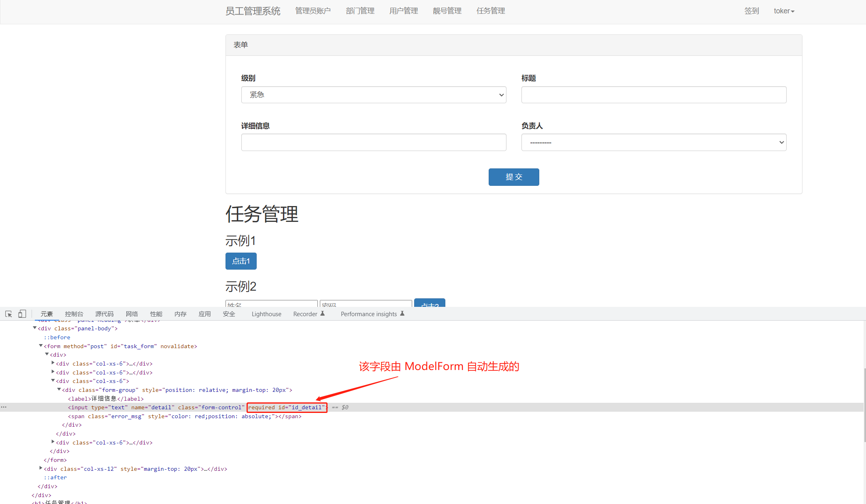
Task: Click the 签到 link
Action: pyautogui.click(x=752, y=11)
